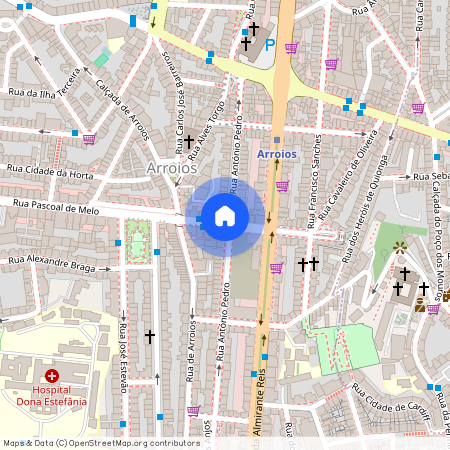
Task: Click the shopping cart icon near Rua da Ilha Terceira
Action: (x=90, y=139)
